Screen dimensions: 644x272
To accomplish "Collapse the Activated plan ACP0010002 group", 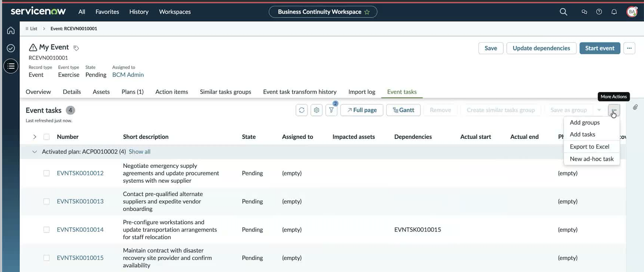I will point(34,152).
